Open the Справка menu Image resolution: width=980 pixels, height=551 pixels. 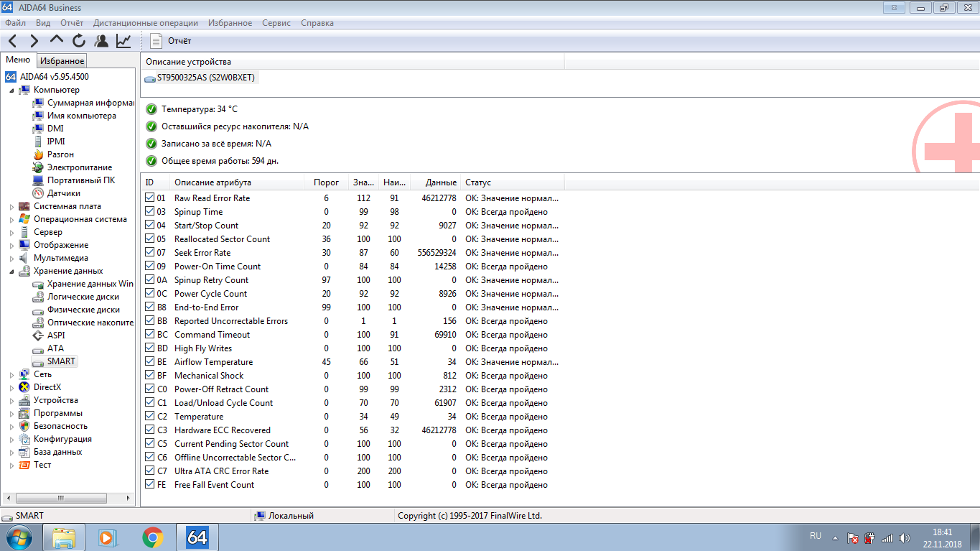317,23
